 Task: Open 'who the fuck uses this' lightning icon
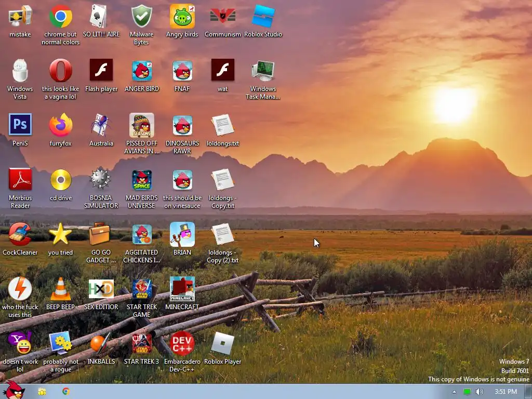click(20, 289)
